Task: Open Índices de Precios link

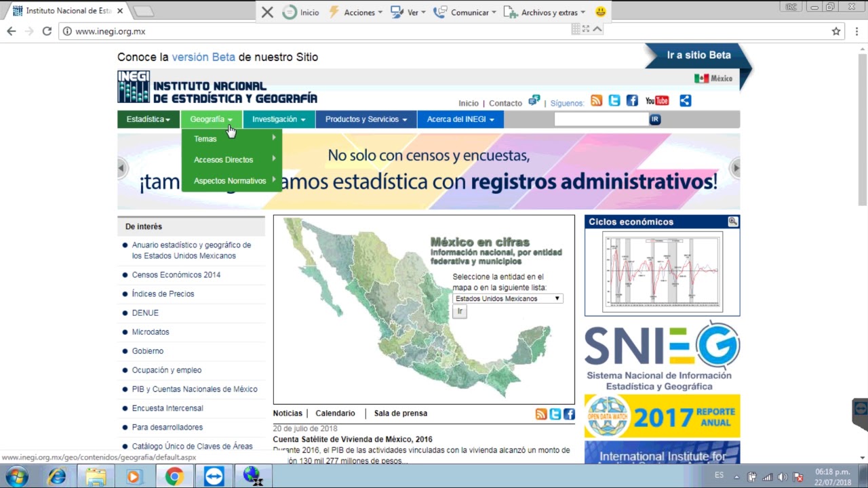Action: tap(163, 294)
